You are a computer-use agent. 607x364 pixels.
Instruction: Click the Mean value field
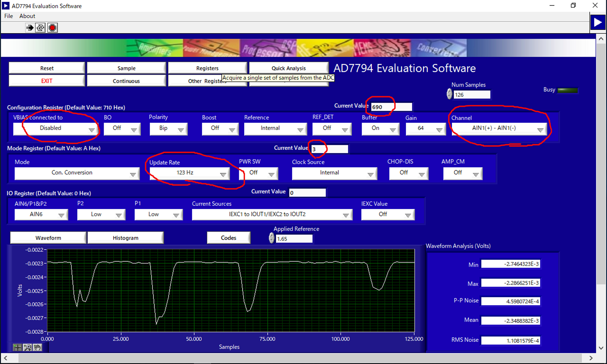tap(510, 321)
